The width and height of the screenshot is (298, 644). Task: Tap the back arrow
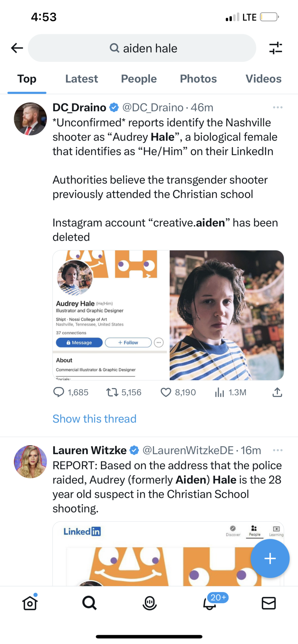17,48
